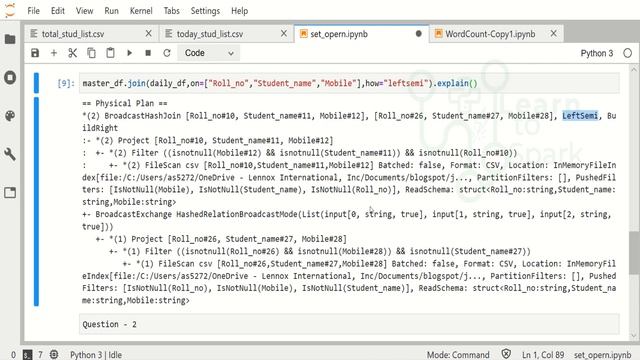This screenshot has width=640, height=360.
Task: Open the Commands palette sidebar icon
Action: click(x=10, y=116)
